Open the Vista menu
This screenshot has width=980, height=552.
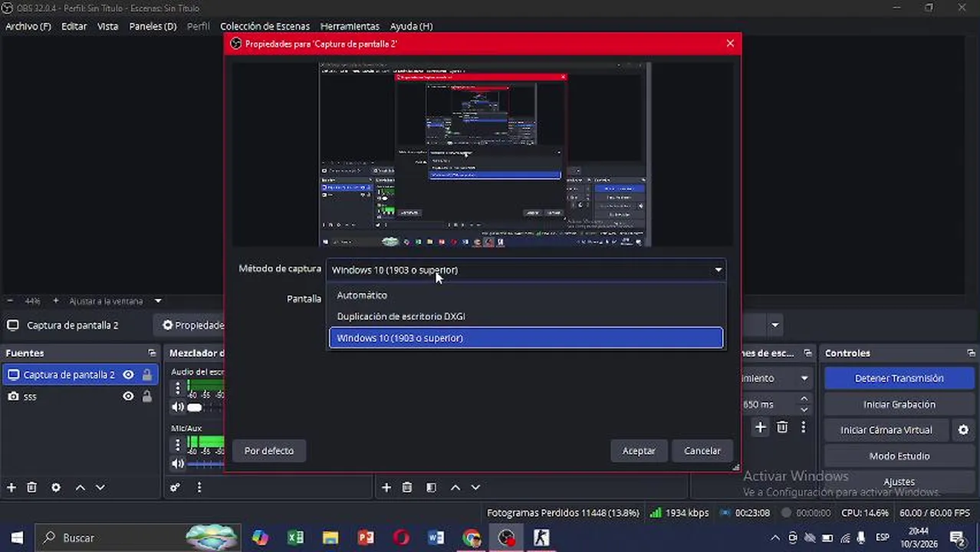click(108, 26)
